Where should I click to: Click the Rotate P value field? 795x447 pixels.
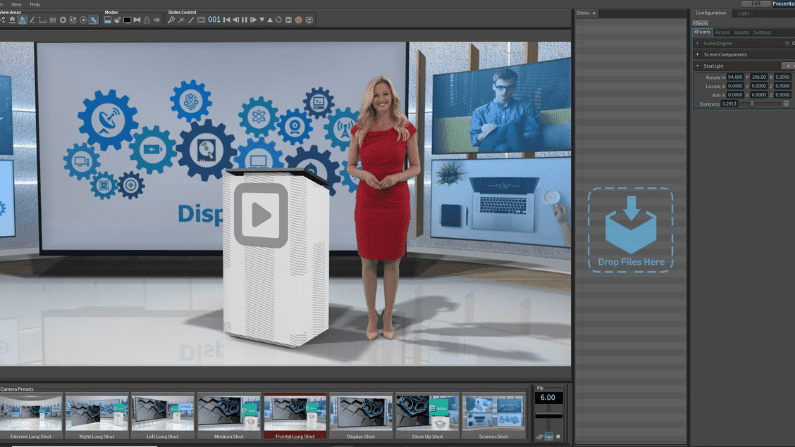point(758,77)
